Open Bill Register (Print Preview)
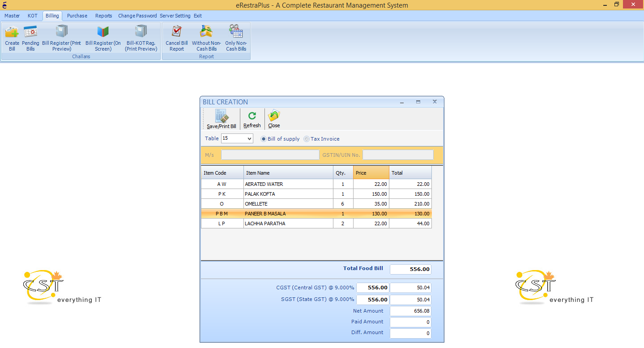This screenshot has height=348, width=644. pyautogui.click(x=62, y=38)
